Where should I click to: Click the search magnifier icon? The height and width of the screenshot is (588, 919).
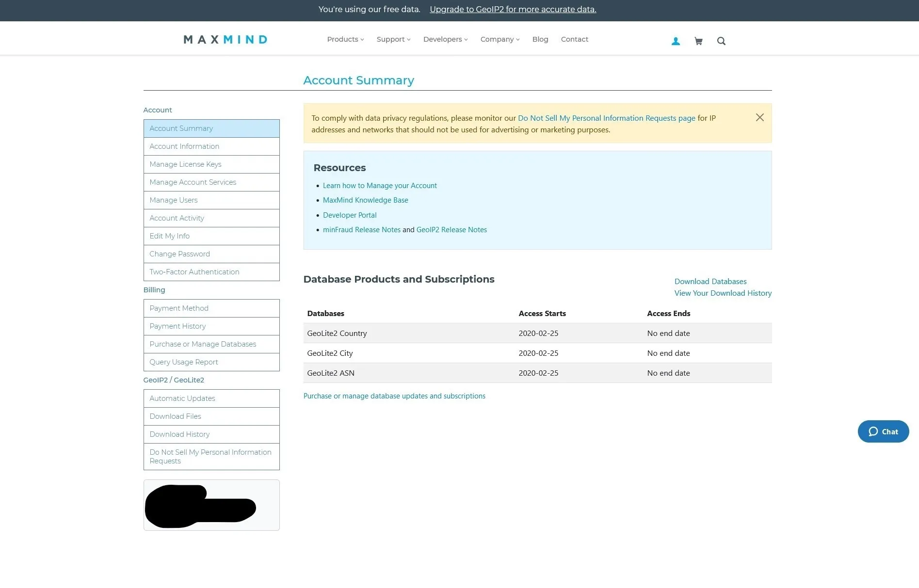tap(721, 41)
